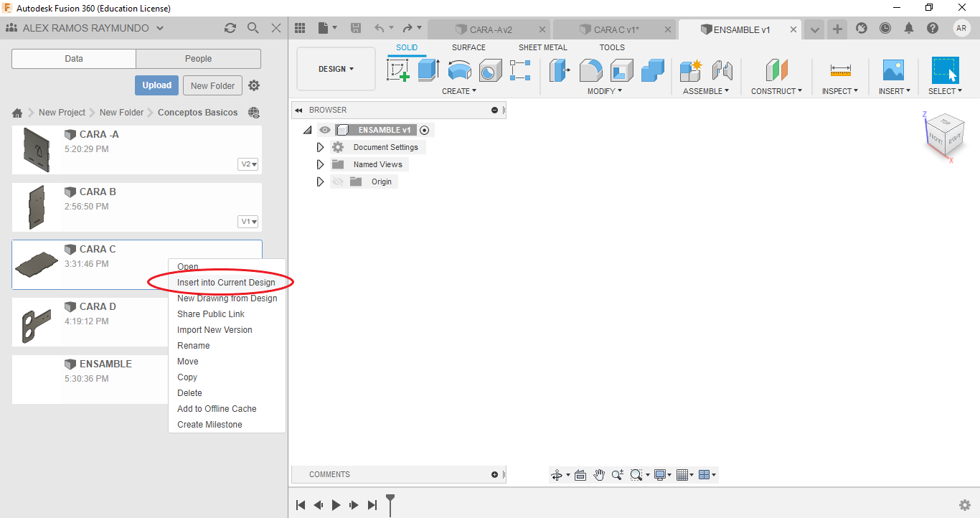This screenshot has width=980, height=518.
Task: Toggle the data panel grid icon
Action: 300,28
